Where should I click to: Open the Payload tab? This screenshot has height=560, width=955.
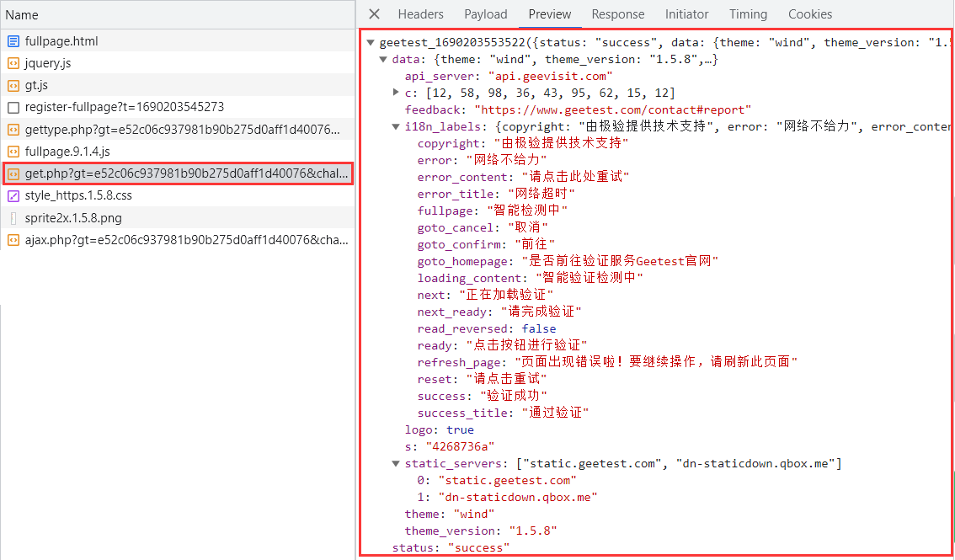click(x=486, y=14)
